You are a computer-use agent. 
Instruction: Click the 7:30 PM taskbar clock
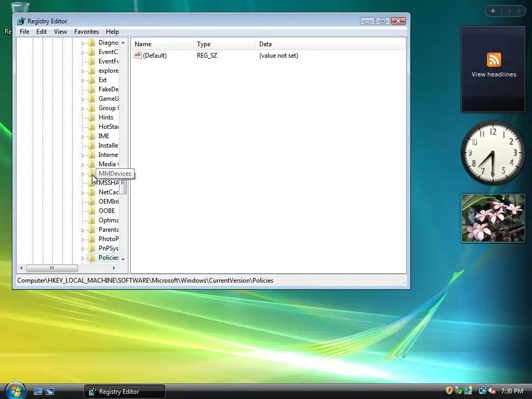(x=512, y=391)
